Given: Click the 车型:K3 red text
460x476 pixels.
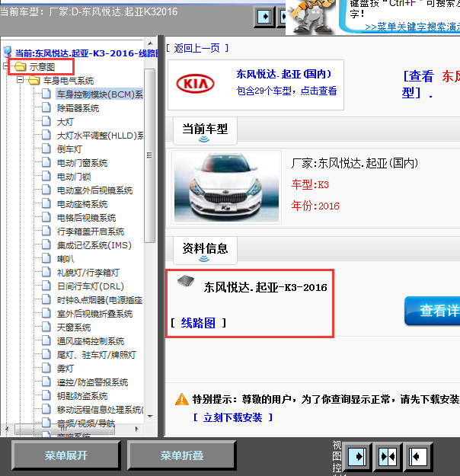Looking at the screenshot, I should click(x=310, y=184).
